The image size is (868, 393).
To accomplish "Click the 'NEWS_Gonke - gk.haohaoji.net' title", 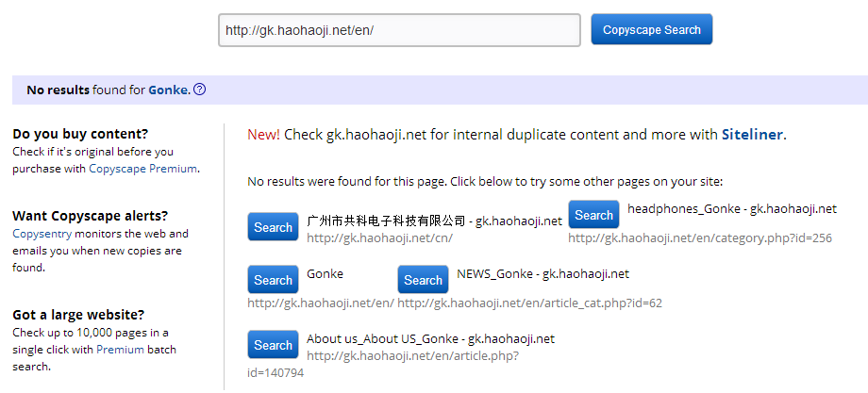I will tap(543, 273).
